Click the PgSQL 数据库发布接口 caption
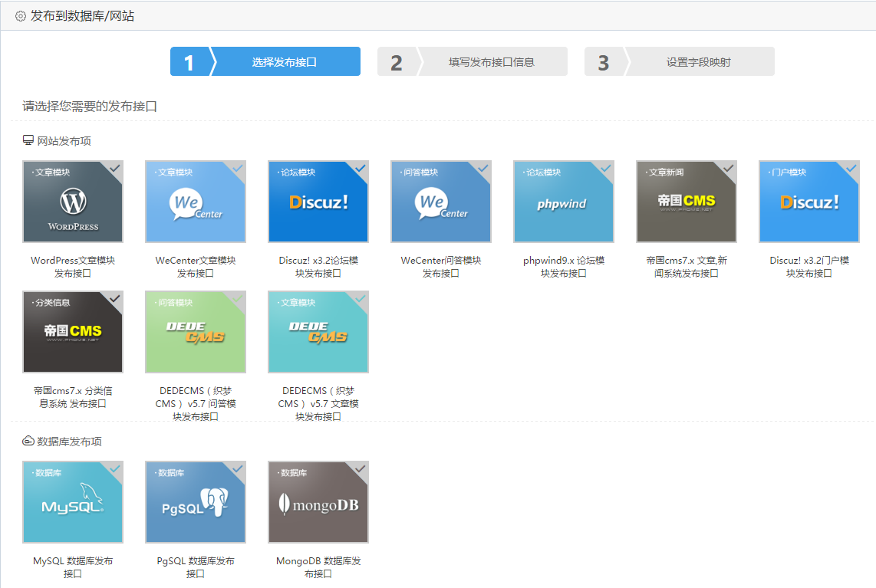Screen dimensions: 876x588 pos(196,567)
